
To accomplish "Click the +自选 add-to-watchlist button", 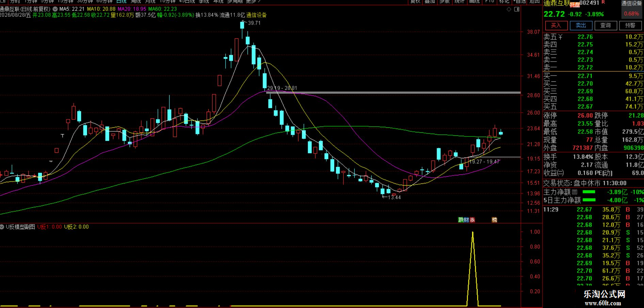I will pos(519,1).
